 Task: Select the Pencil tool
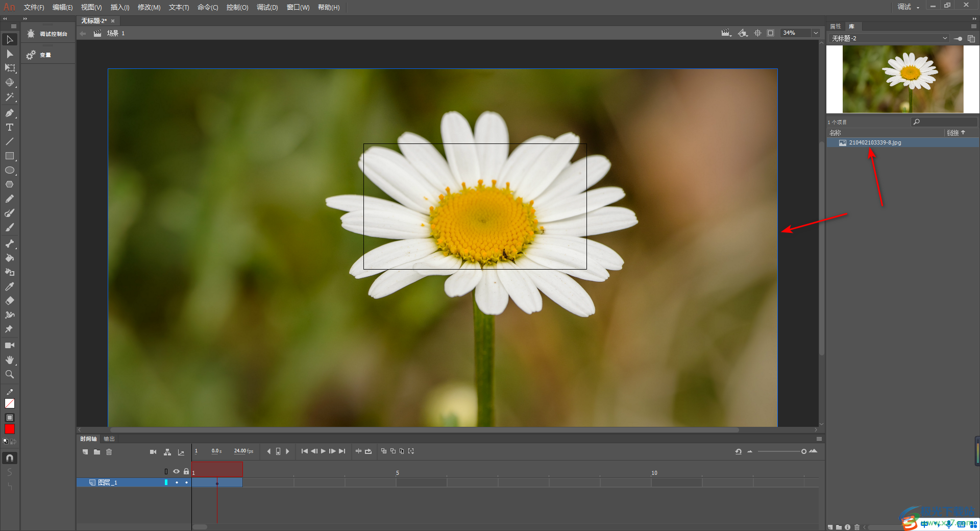[x=10, y=199]
